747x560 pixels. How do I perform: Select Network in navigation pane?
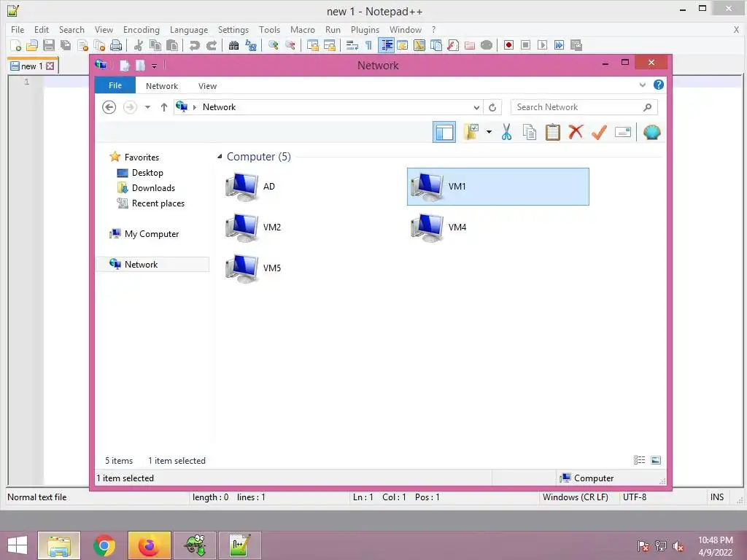(152, 264)
